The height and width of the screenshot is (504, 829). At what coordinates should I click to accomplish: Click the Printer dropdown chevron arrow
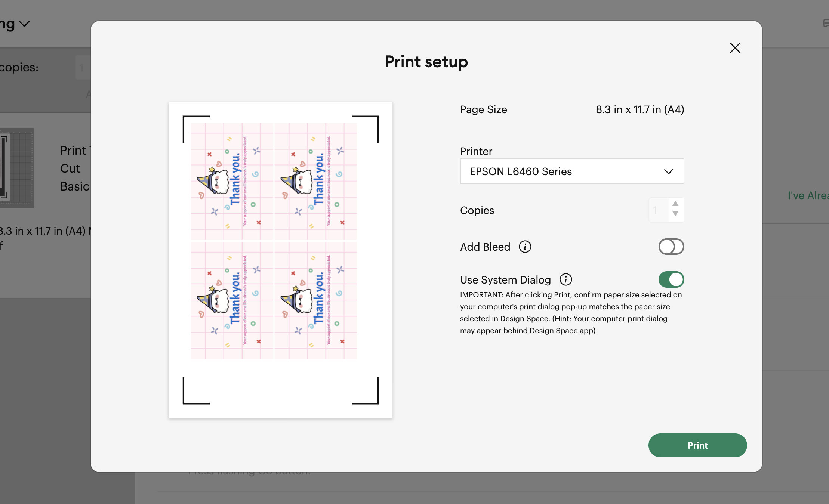(x=668, y=171)
